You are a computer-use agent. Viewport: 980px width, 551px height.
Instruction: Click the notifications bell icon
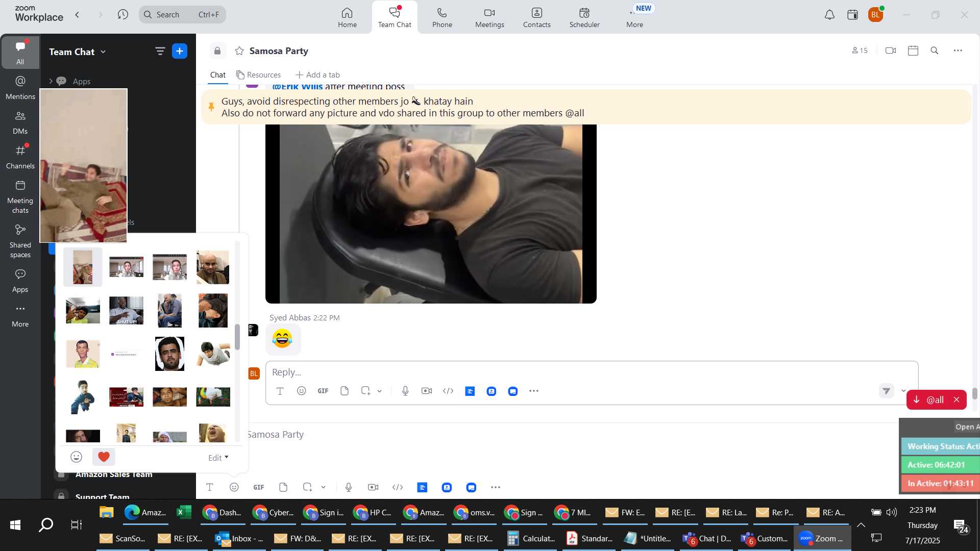pos(829,15)
